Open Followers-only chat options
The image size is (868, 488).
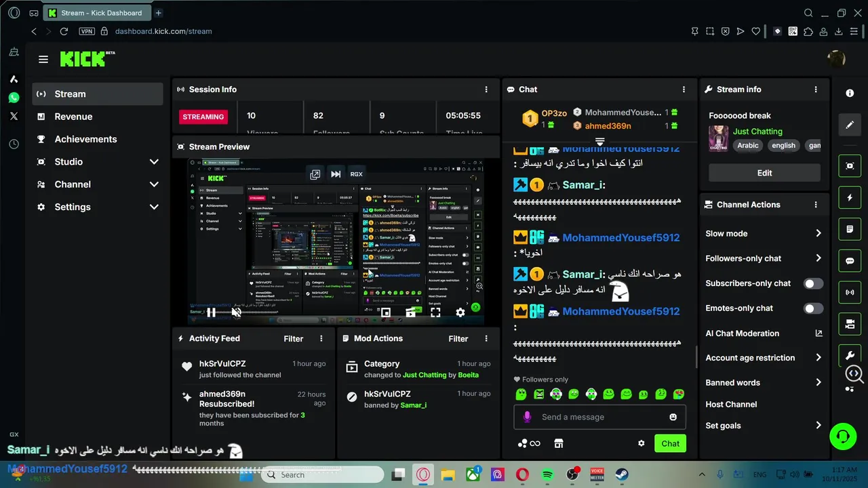pos(764,258)
